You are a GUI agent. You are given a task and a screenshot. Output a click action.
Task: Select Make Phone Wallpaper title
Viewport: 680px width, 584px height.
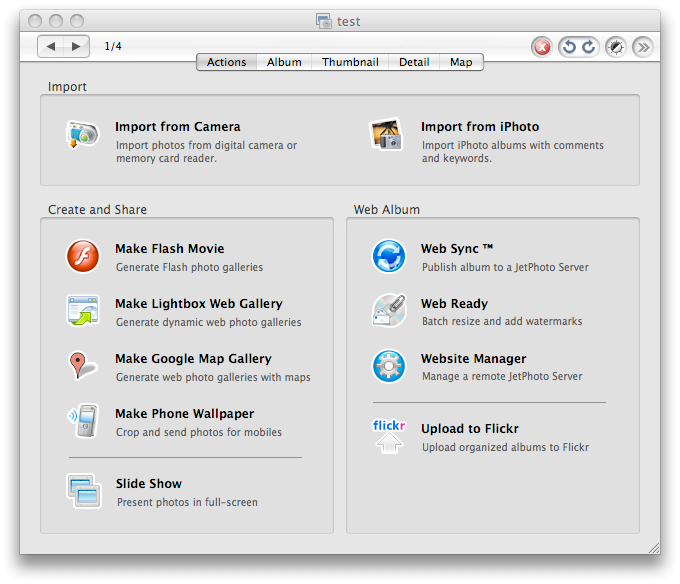pos(184,414)
